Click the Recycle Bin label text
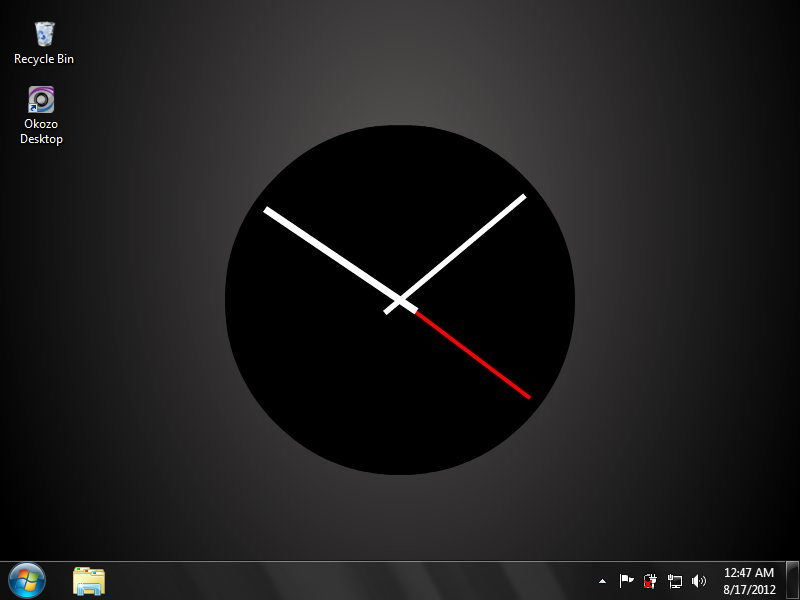Image resolution: width=800 pixels, height=600 pixels. coord(44,59)
